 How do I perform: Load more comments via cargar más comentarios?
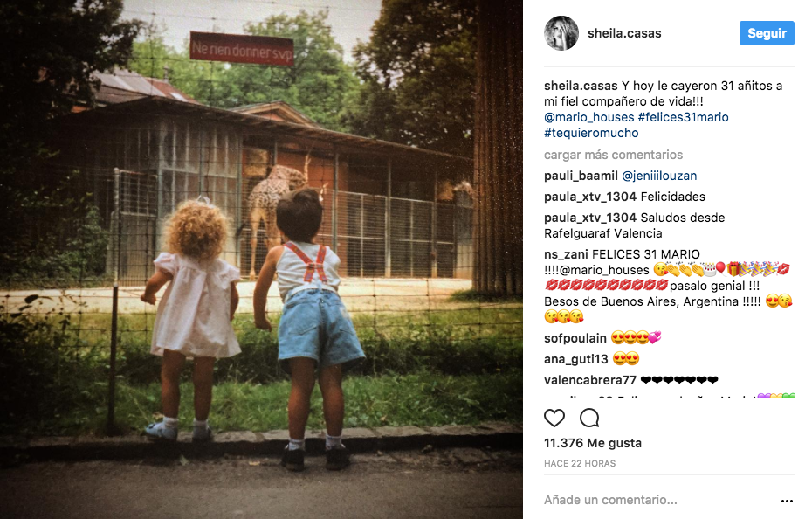pyautogui.click(x=613, y=155)
